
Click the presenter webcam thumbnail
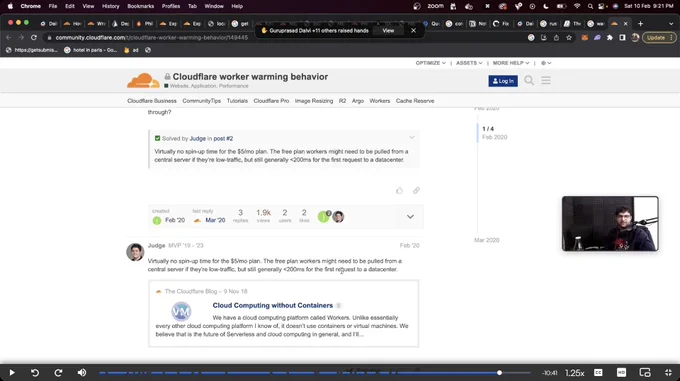(610, 224)
